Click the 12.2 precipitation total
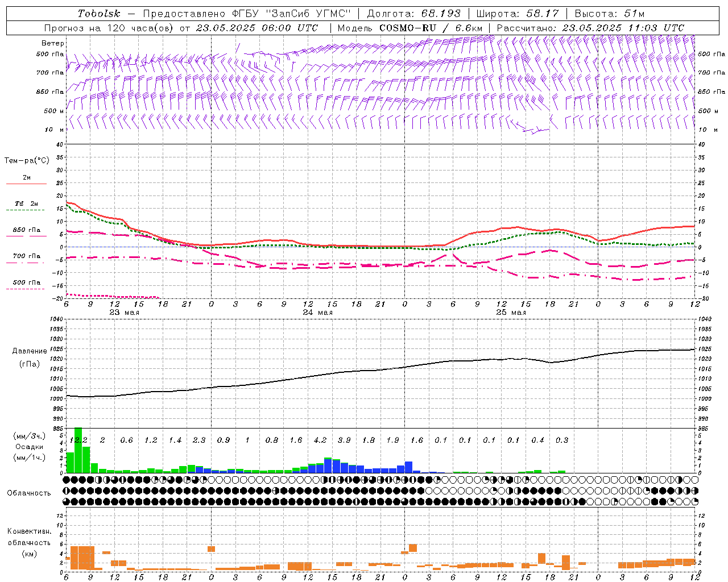 click(78, 440)
